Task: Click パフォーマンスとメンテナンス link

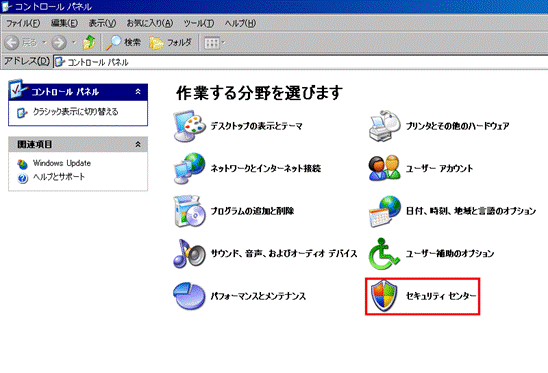Action: [x=258, y=296]
